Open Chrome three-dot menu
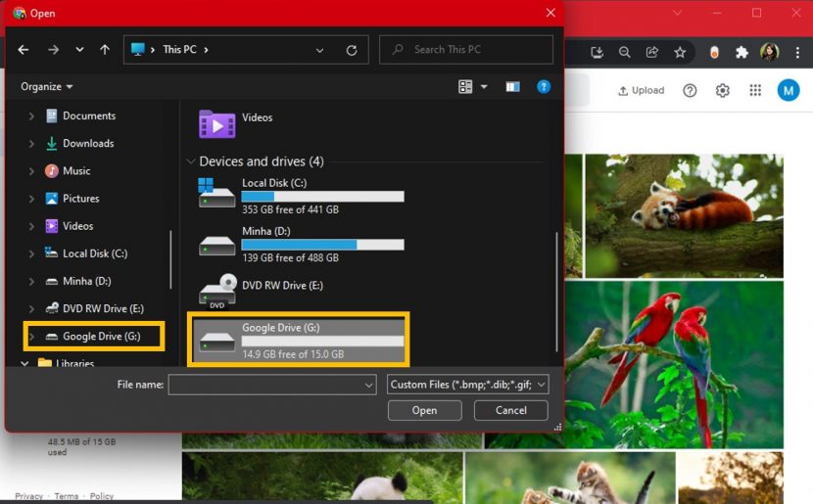Image resolution: width=813 pixels, height=504 pixels. tap(797, 52)
